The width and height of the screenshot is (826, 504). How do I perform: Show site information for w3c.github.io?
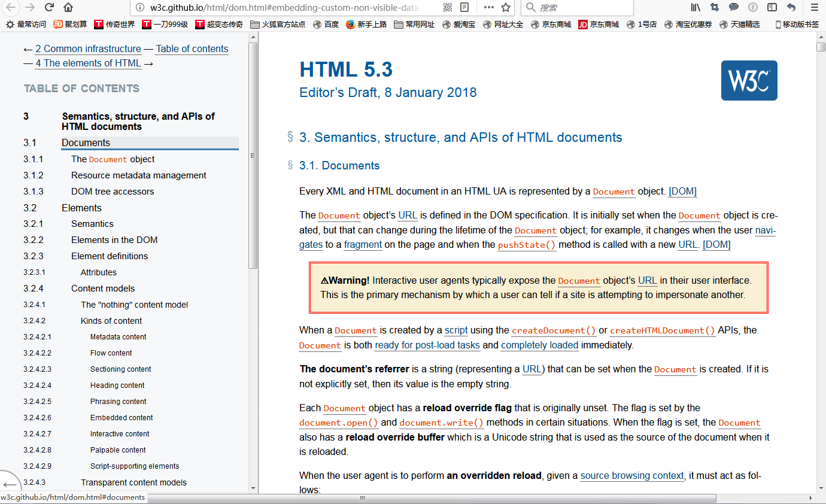pyautogui.click(x=140, y=7)
